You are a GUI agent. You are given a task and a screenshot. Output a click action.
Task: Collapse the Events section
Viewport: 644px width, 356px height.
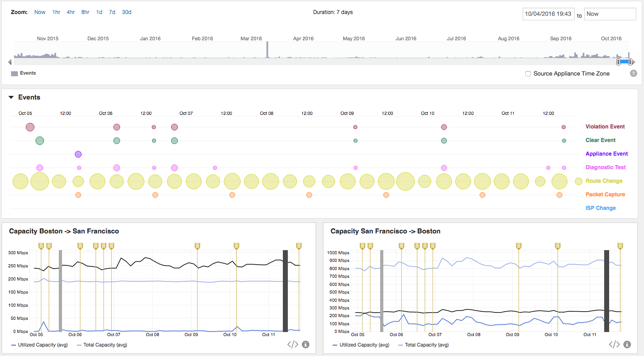(11, 97)
